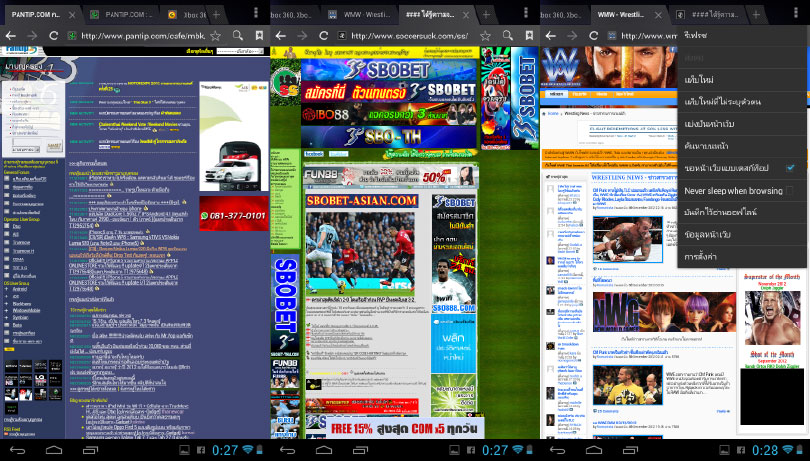Click the SBOBET-ASIAN.COM banner
Screen dimensions: 810x461
click(361, 201)
